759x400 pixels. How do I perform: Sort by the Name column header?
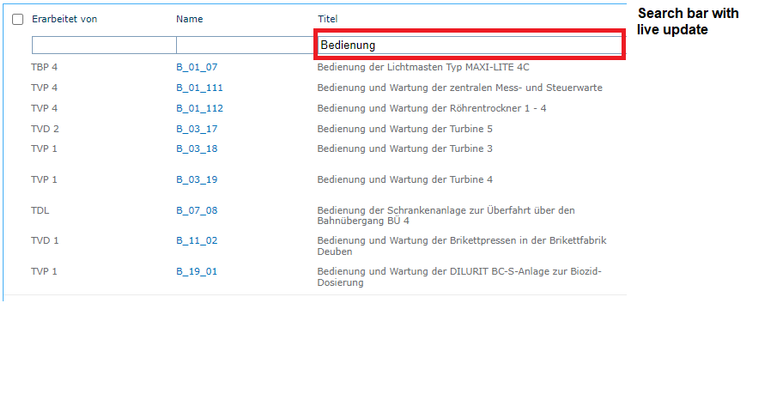(189, 19)
